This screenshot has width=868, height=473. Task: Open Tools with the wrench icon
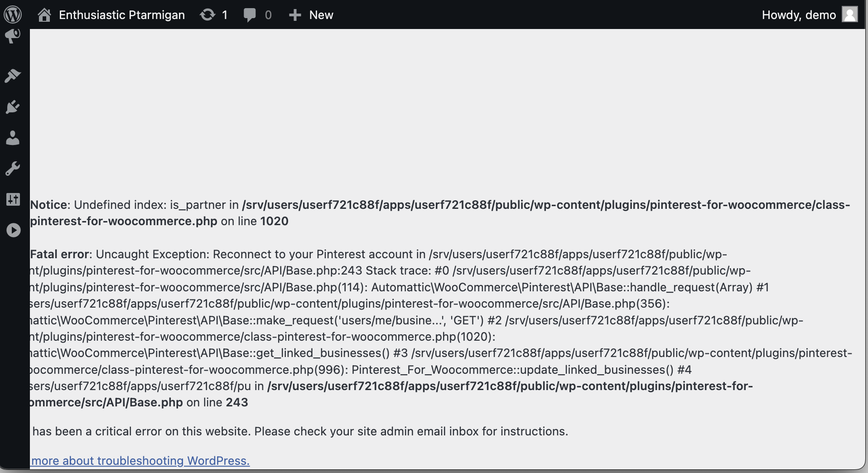coord(13,169)
